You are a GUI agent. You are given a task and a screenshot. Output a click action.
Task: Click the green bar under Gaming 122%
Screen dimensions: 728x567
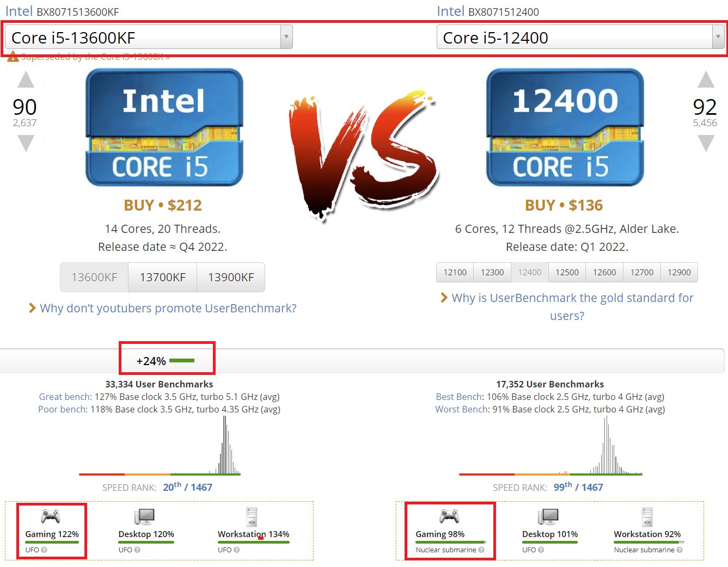pyautogui.click(x=52, y=542)
